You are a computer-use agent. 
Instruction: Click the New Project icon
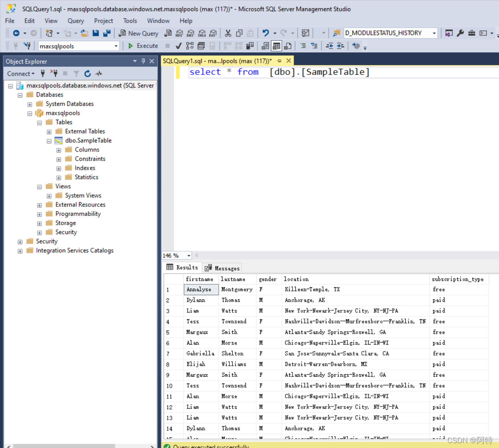(49, 33)
